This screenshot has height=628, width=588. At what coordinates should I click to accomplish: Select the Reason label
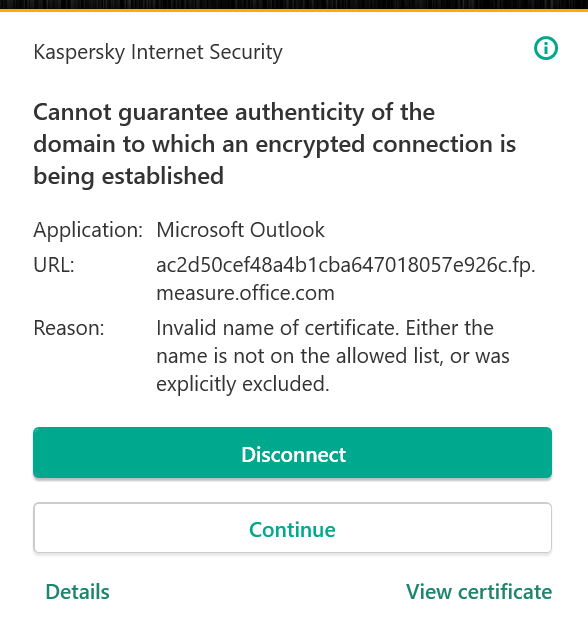tap(69, 328)
